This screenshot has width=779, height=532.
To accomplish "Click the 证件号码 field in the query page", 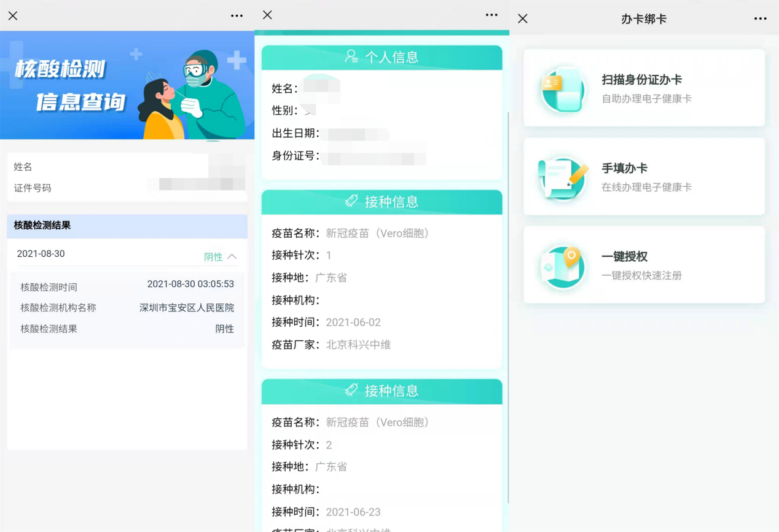I will (127, 187).
